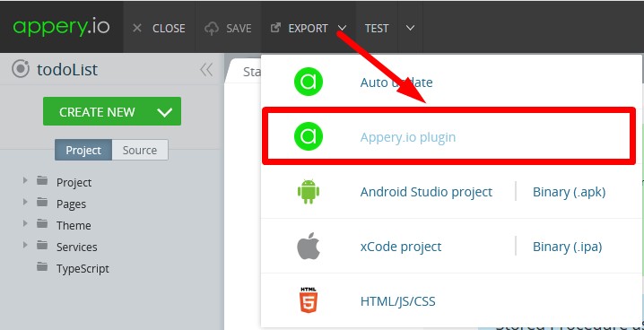644x330 pixels.
Task: Expand the Pages folder triangle
Action: coord(25,202)
